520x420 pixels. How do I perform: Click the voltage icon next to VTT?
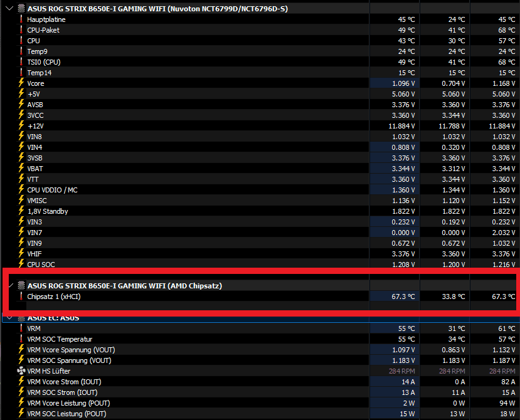21,179
